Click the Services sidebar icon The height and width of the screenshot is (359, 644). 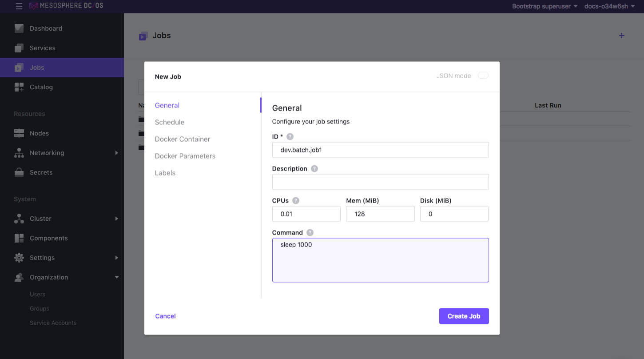pos(19,48)
